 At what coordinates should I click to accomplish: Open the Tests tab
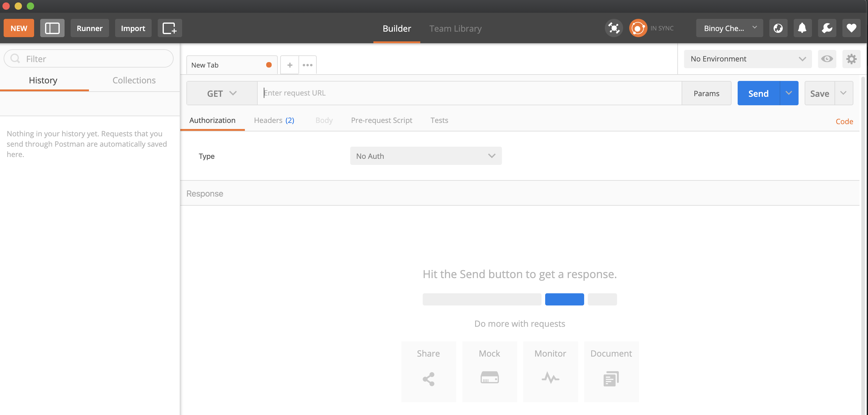click(439, 120)
